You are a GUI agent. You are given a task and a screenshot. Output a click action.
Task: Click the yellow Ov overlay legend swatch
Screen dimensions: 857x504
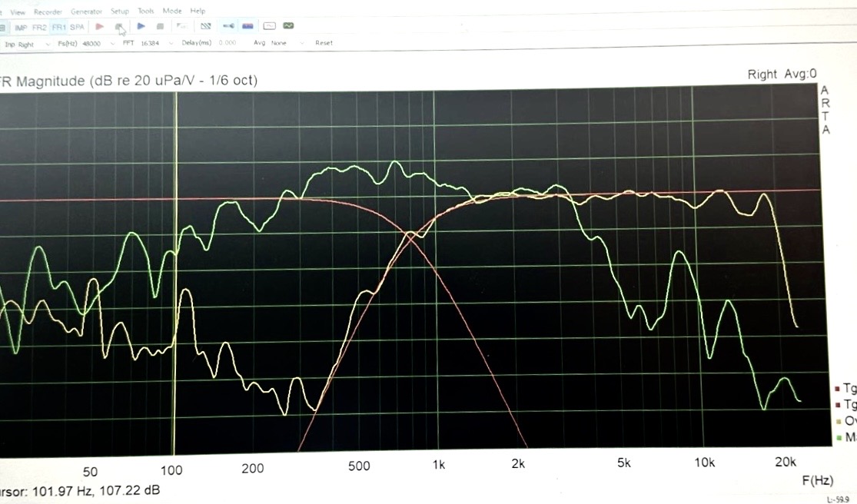(839, 422)
